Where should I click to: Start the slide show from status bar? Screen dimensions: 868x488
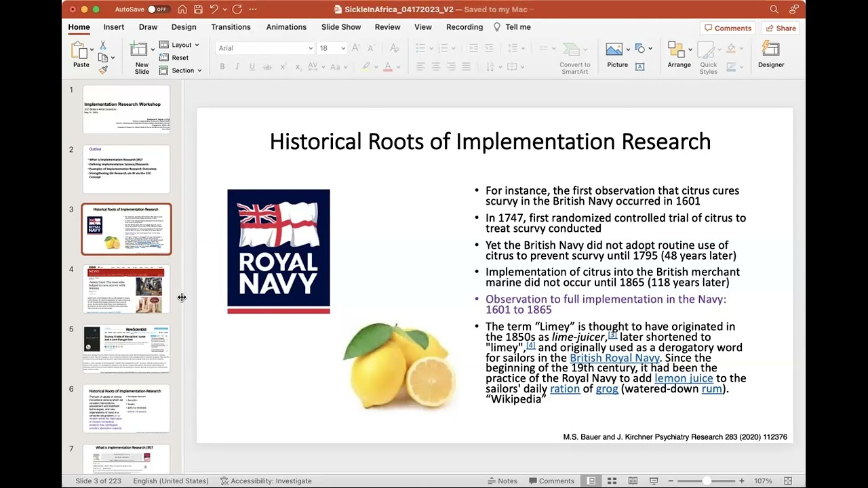[654, 481]
